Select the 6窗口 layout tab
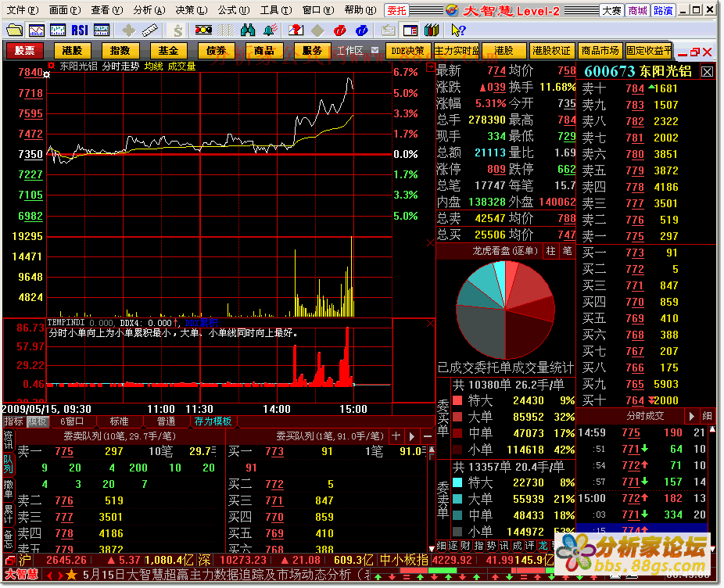This screenshot has width=724, height=588. (72, 421)
